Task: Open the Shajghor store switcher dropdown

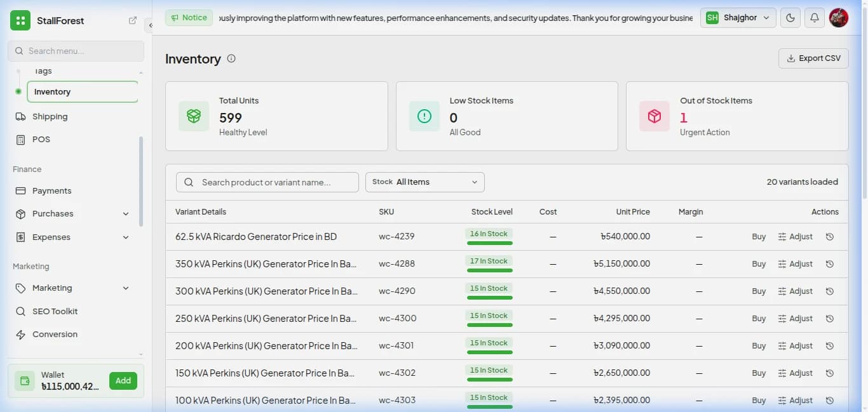Action: [x=738, y=18]
